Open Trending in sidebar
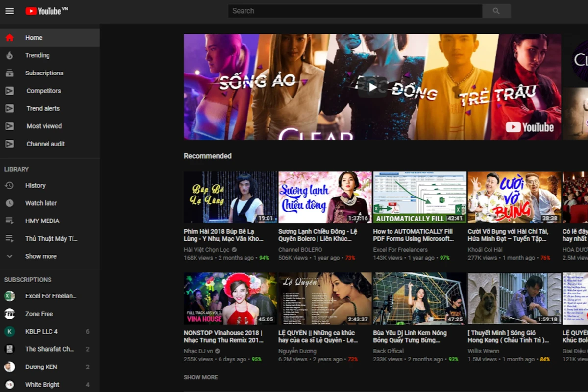The height and width of the screenshot is (392, 588). [x=50, y=55]
